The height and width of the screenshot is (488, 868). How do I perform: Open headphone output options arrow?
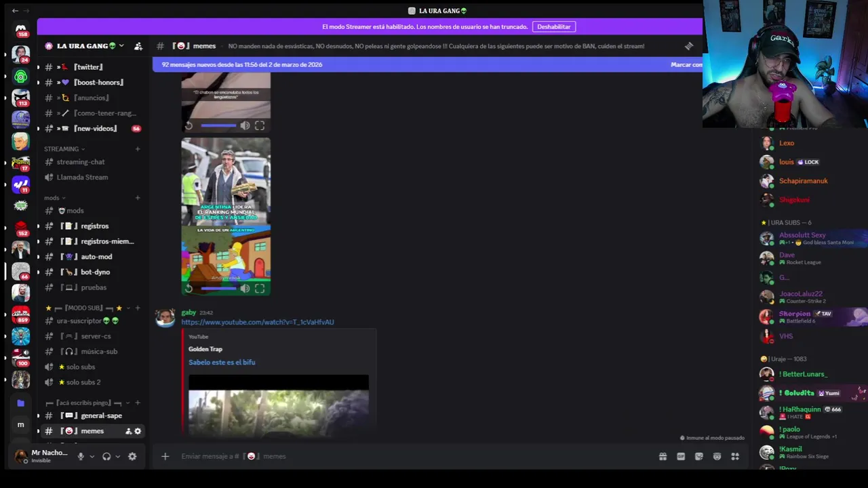tap(118, 456)
